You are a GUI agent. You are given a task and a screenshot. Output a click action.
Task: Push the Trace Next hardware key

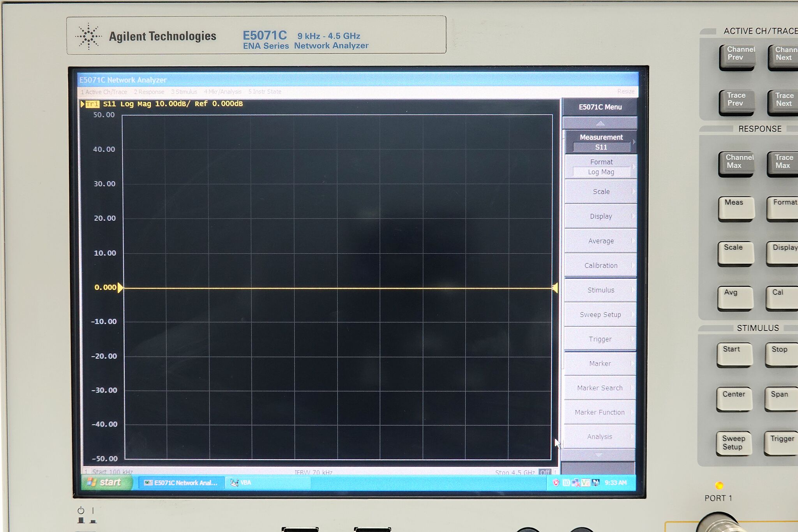click(x=783, y=102)
